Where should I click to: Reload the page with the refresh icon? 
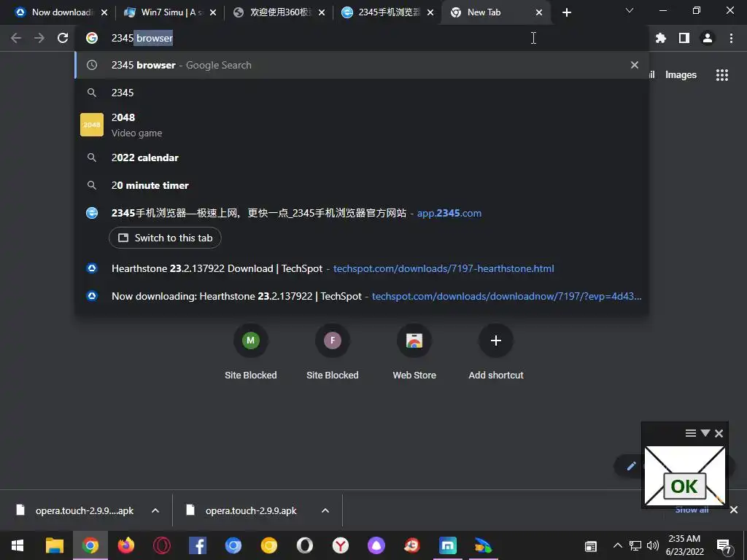(x=63, y=38)
